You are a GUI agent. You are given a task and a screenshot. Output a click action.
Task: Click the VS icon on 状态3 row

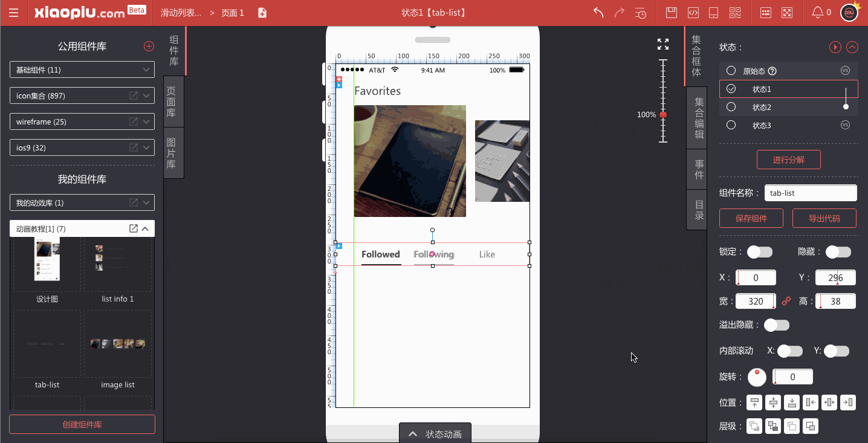pyautogui.click(x=846, y=125)
